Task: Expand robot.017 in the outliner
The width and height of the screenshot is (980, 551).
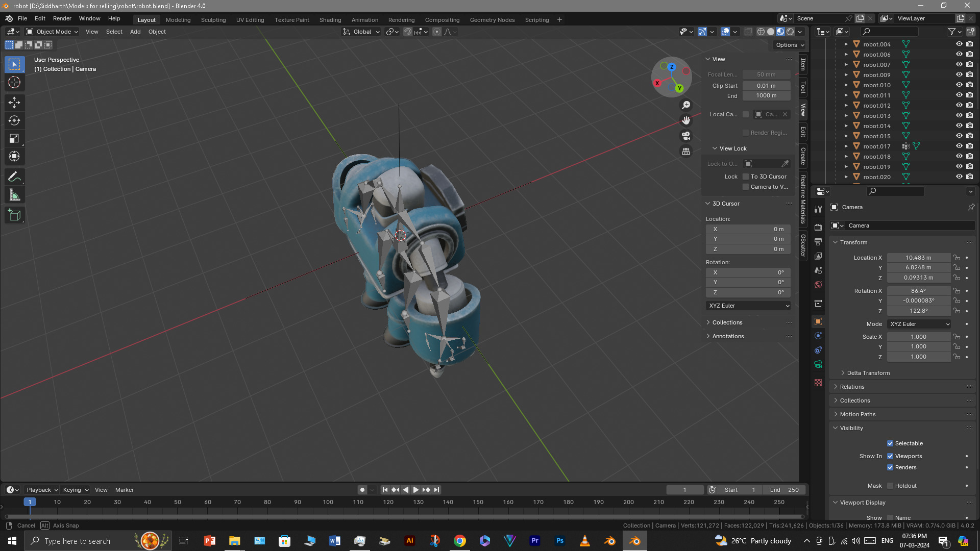Action: (x=846, y=146)
